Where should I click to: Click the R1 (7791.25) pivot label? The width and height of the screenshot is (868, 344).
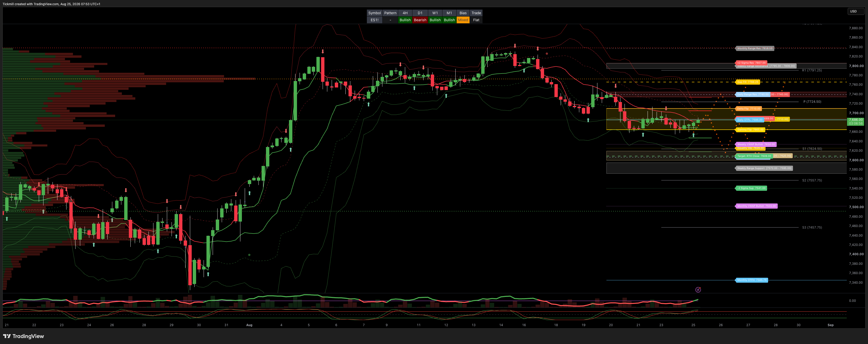pos(812,70)
